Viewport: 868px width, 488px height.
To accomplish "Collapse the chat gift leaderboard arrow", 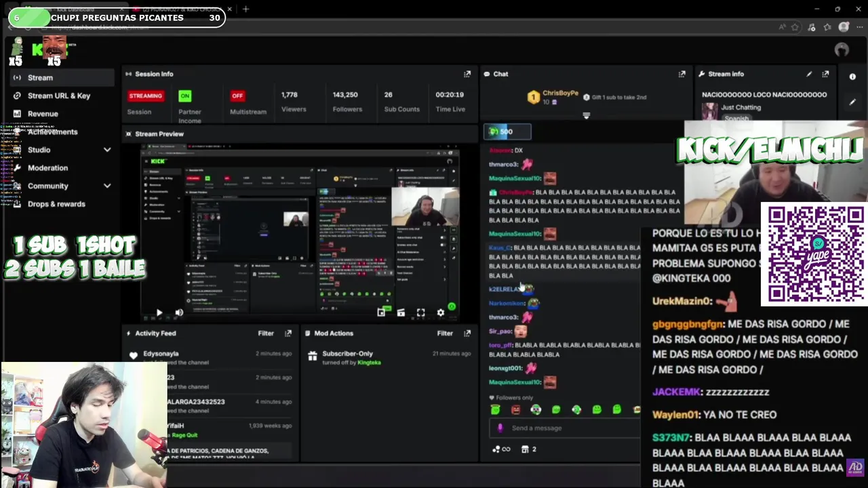I will pos(587,116).
